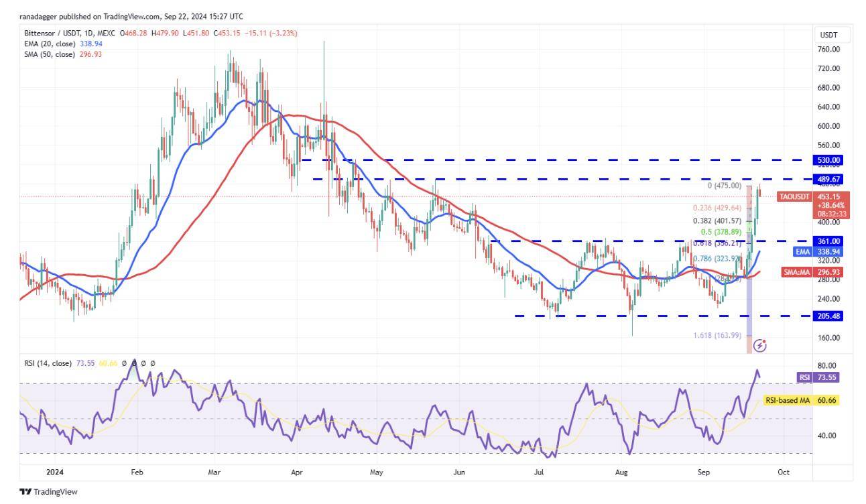This screenshot has width=866, height=504.
Task: Click the red SMA:MA axis label
Action: (797, 272)
